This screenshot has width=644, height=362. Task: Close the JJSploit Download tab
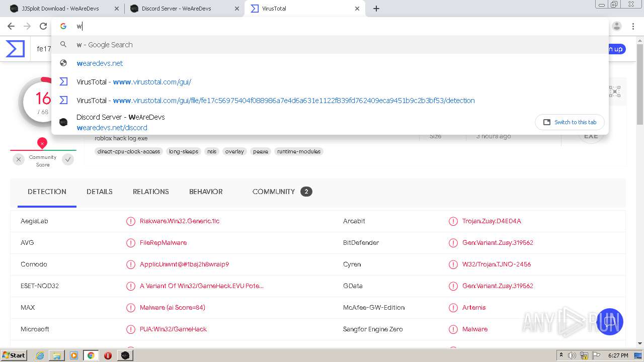pyautogui.click(x=117, y=9)
